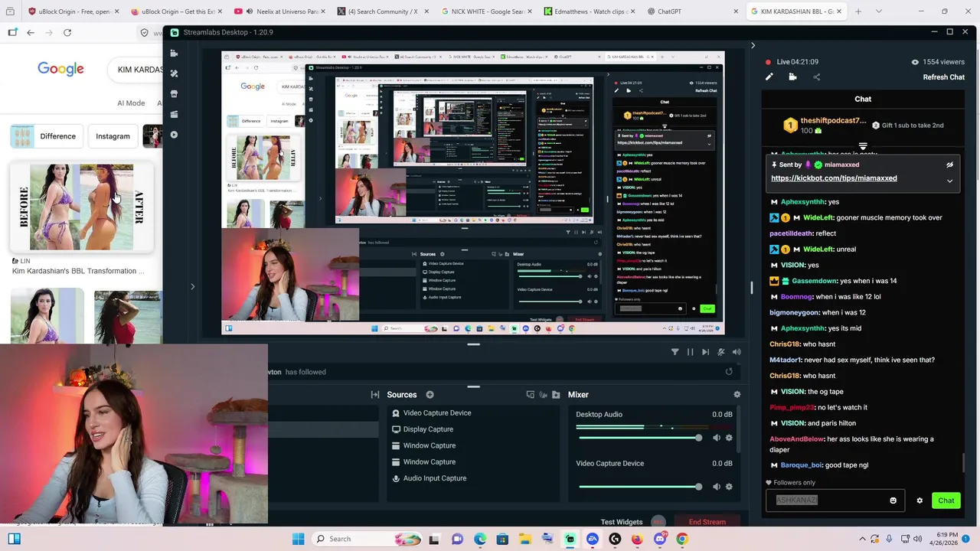Expand the preview left panel arrow

[192, 287]
